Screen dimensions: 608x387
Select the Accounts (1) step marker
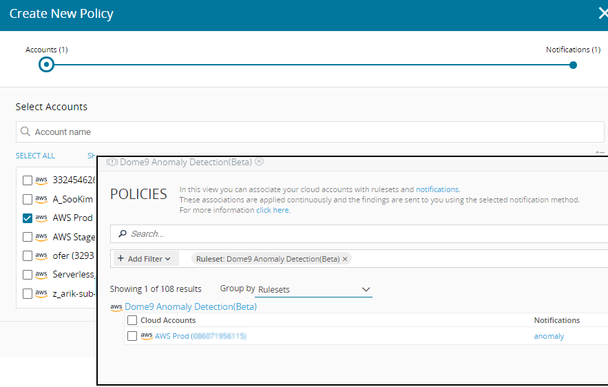(x=46, y=64)
